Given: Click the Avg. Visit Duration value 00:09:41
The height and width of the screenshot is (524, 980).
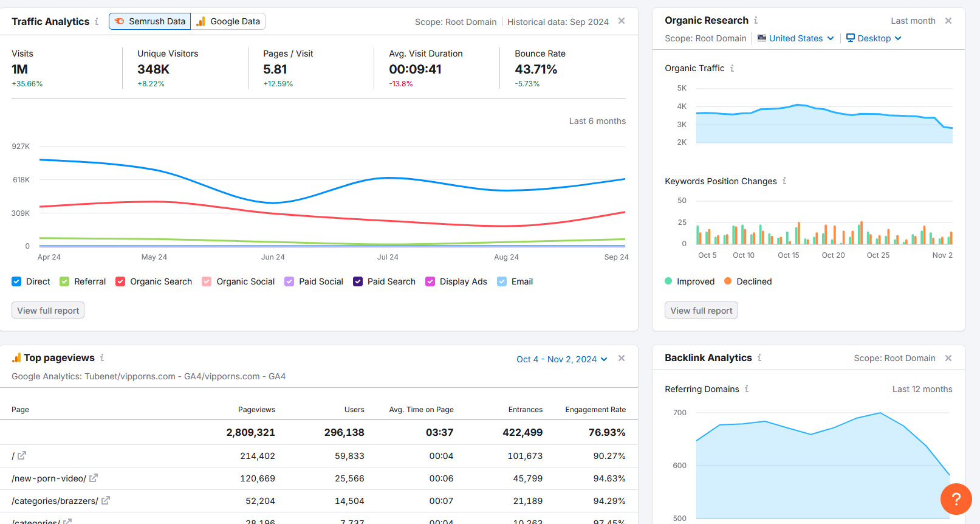Looking at the screenshot, I should [415, 69].
